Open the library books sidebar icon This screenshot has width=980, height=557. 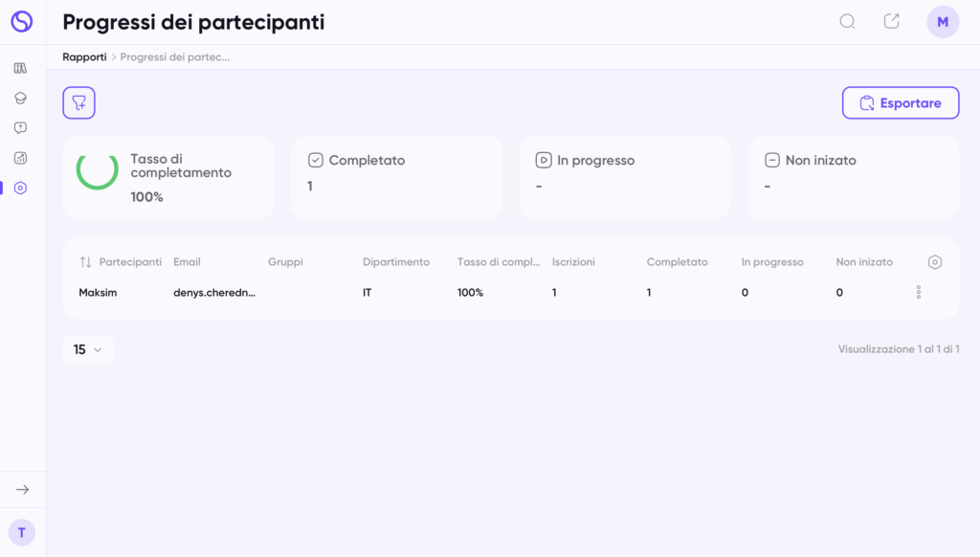21,68
